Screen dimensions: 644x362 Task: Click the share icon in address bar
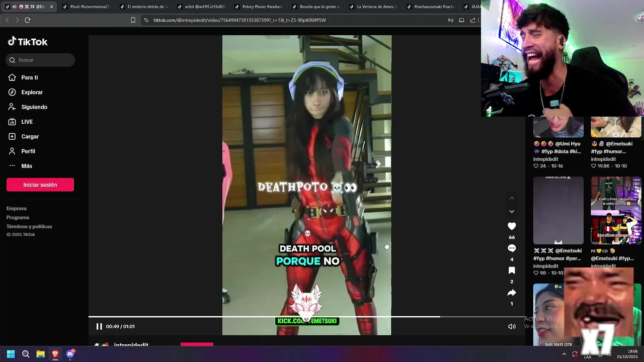[x=473, y=20]
